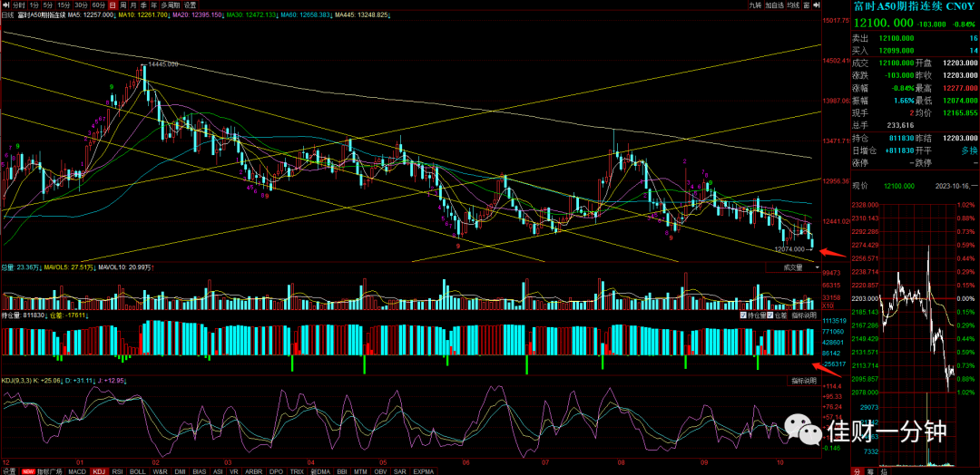
Task: Click the MA445: 13248.825 label
Action: 363,15
